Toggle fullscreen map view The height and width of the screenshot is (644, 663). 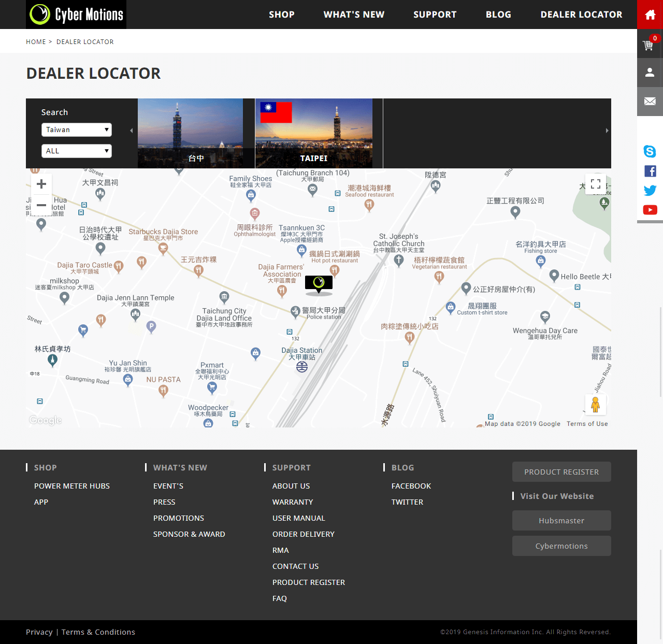pos(595,184)
